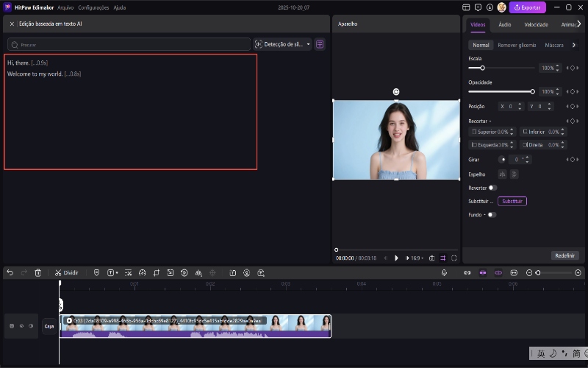Image resolution: width=588 pixels, height=368 pixels.
Task: Take a snapshot of the preview frame
Action: point(431,258)
